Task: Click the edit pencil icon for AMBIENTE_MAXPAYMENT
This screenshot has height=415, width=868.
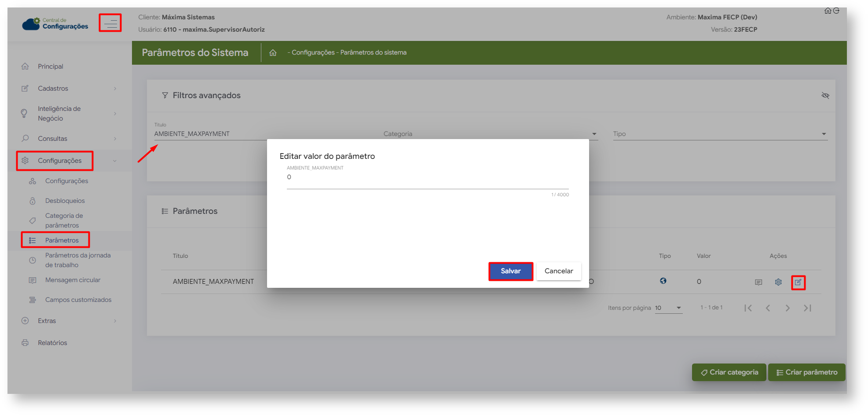Action: pos(798,282)
